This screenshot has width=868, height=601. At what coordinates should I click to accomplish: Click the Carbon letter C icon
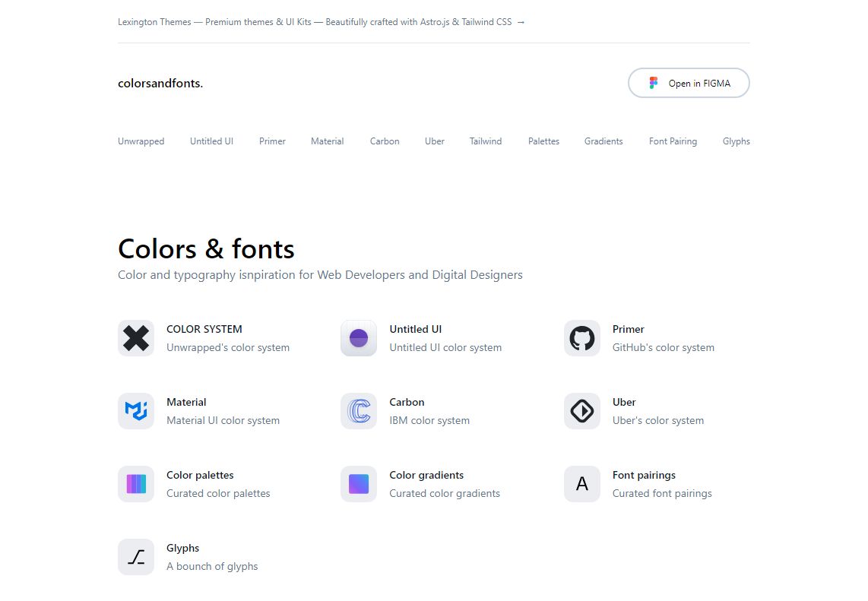[x=359, y=411]
